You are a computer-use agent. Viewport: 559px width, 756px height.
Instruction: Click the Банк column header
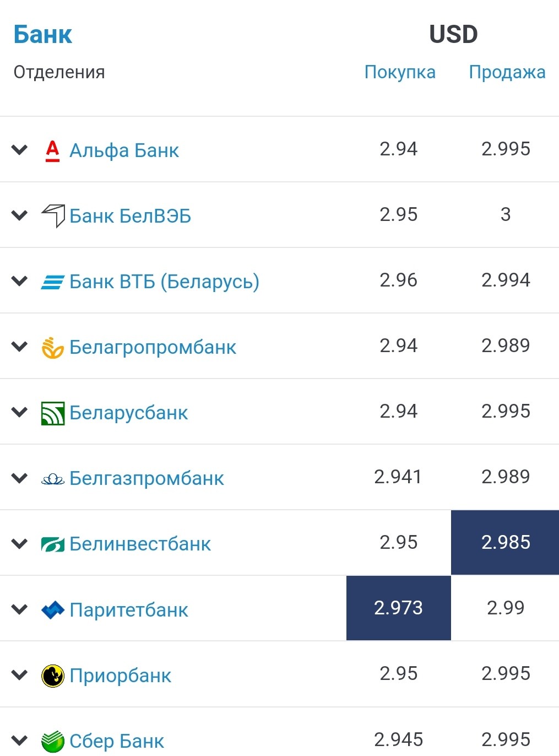(43, 34)
